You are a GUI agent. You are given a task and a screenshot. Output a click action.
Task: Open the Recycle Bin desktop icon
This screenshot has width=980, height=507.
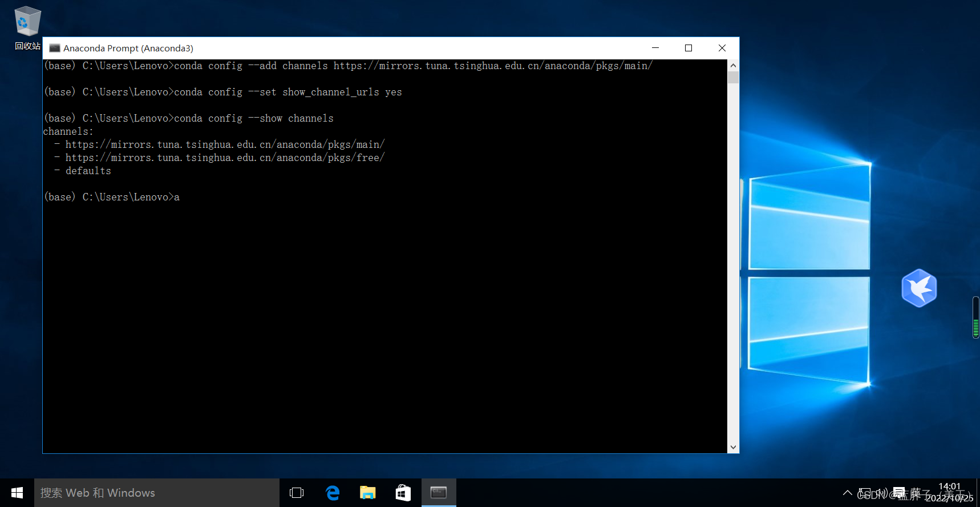[27, 28]
